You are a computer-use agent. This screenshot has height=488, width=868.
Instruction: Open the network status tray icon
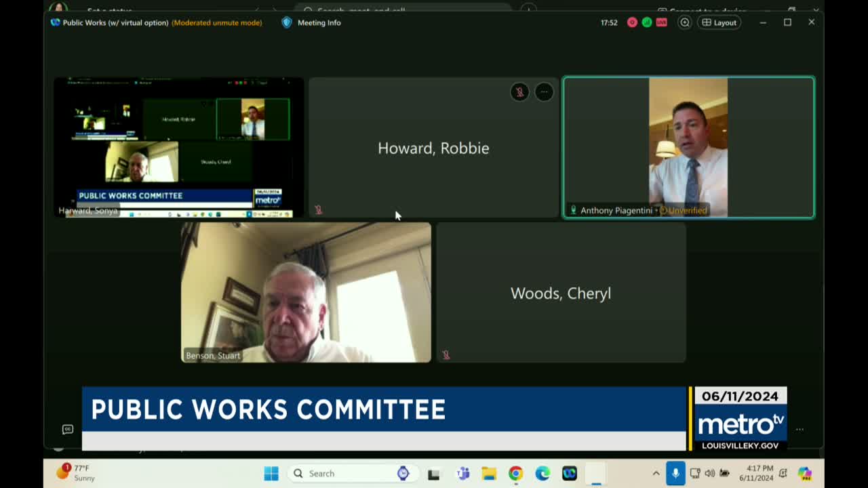pos(695,473)
